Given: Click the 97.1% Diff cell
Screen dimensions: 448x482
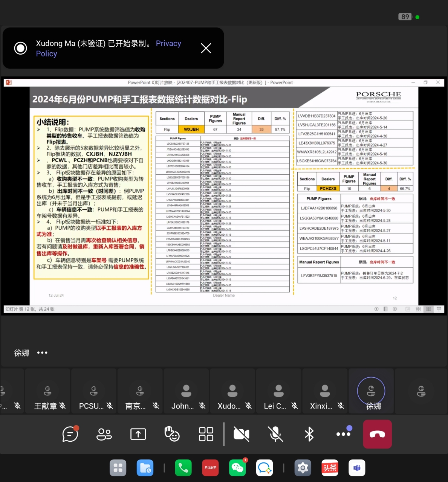Looking at the screenshot, I should click(x=280, y=129).
